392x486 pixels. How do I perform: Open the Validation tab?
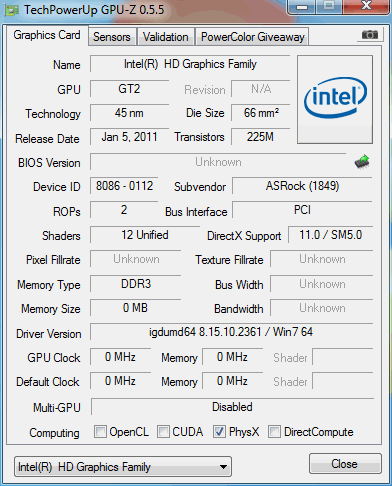coord(166,37)
